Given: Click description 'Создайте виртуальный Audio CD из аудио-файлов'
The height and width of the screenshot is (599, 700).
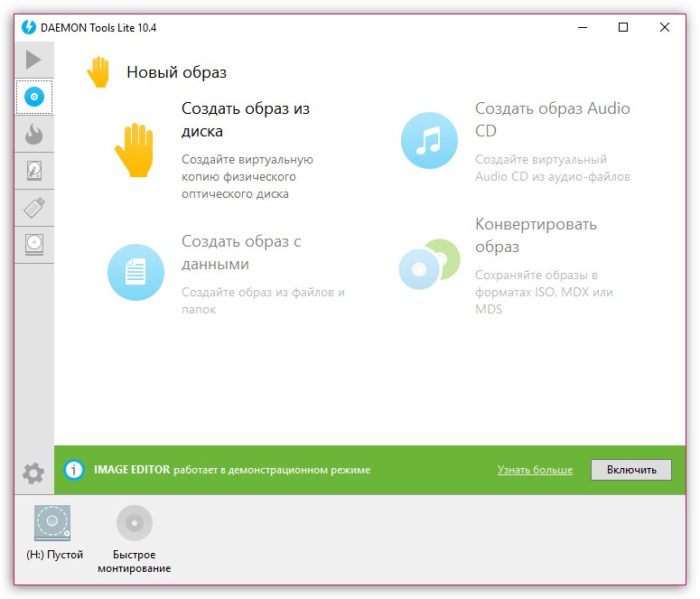Looking at the screenshot, I should (552, 168).
